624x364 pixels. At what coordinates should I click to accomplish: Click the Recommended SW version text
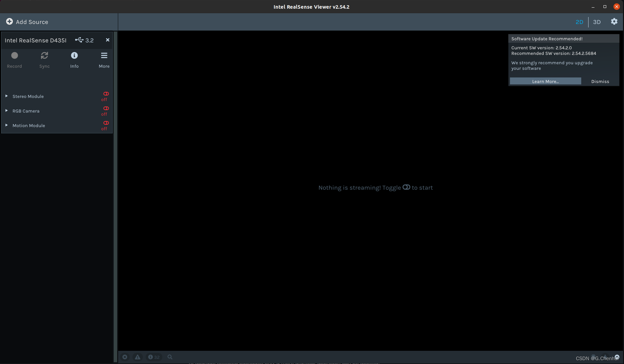click(x=554, y=53)
